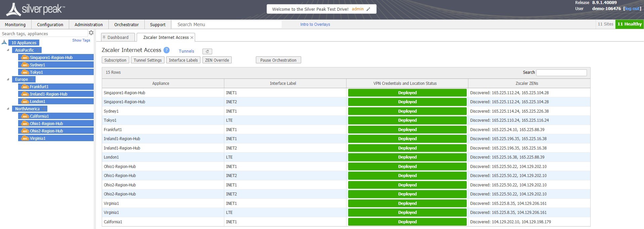Click the admin user label in banner
This screenshot has height=229, width=644.
[358, 9]
